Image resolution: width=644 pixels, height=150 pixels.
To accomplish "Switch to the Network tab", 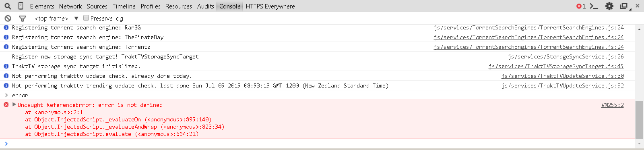I will [x=70, y=6].
